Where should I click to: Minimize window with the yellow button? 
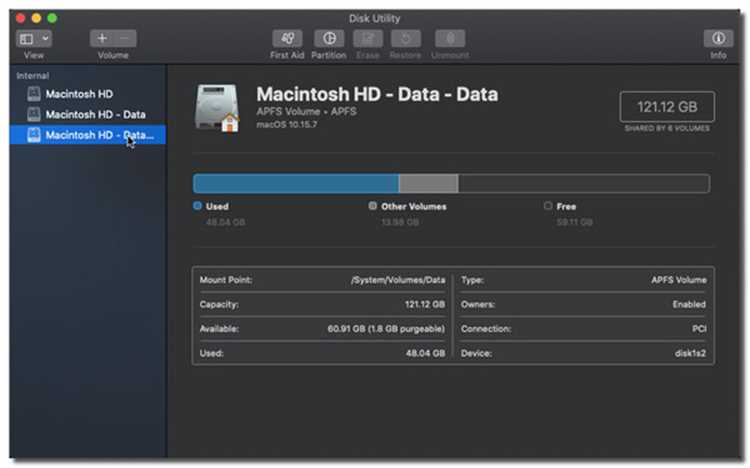point(36,18)
